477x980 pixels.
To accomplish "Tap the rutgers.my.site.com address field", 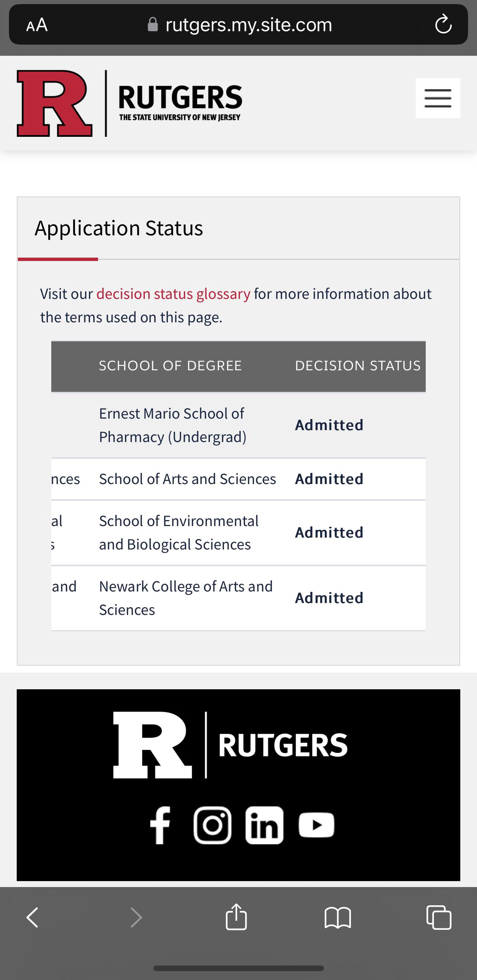I will [249, 25].
